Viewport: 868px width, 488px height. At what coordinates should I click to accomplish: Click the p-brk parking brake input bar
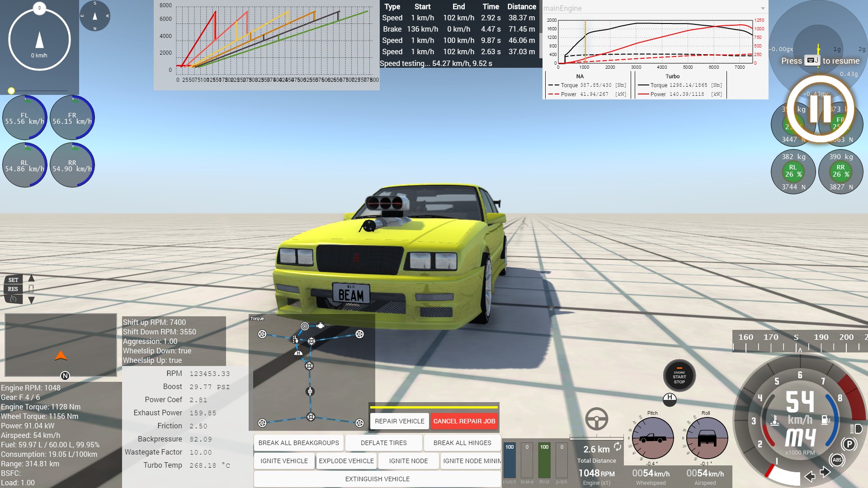[562, 460]
